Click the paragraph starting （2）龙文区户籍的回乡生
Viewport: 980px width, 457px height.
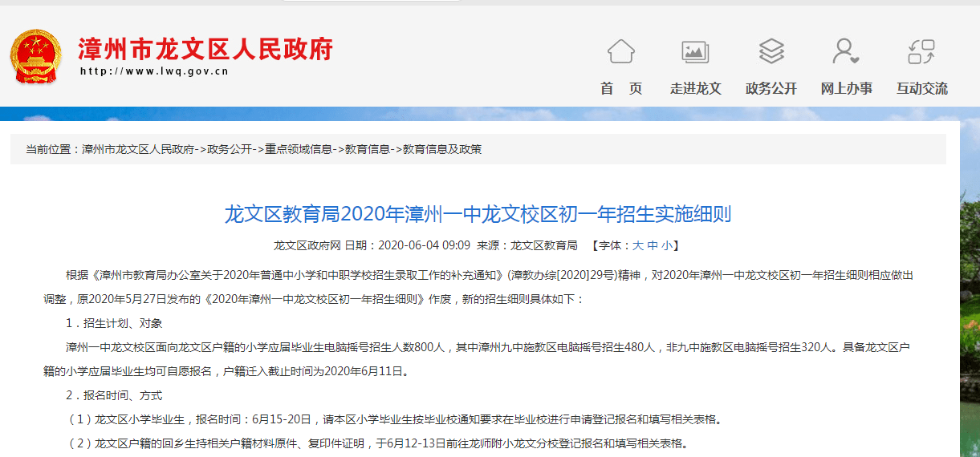(376, 443)
